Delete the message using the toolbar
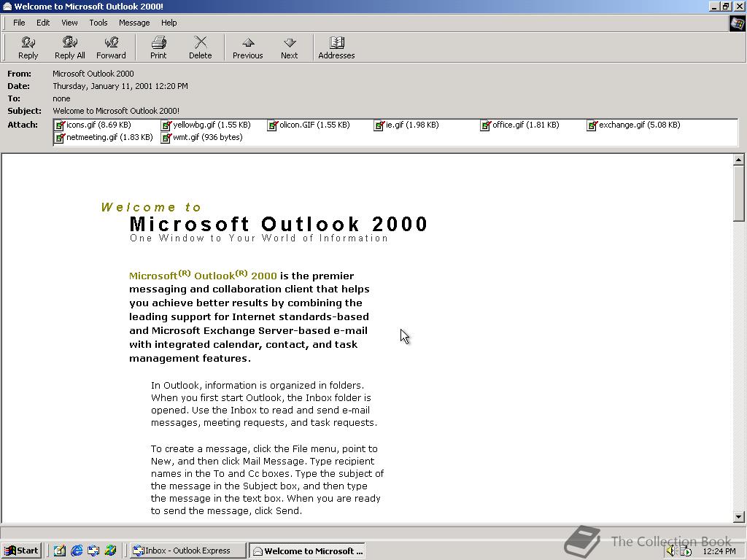Image resolution: width=747 pixels, height=560 pixels. pos(200,47)
